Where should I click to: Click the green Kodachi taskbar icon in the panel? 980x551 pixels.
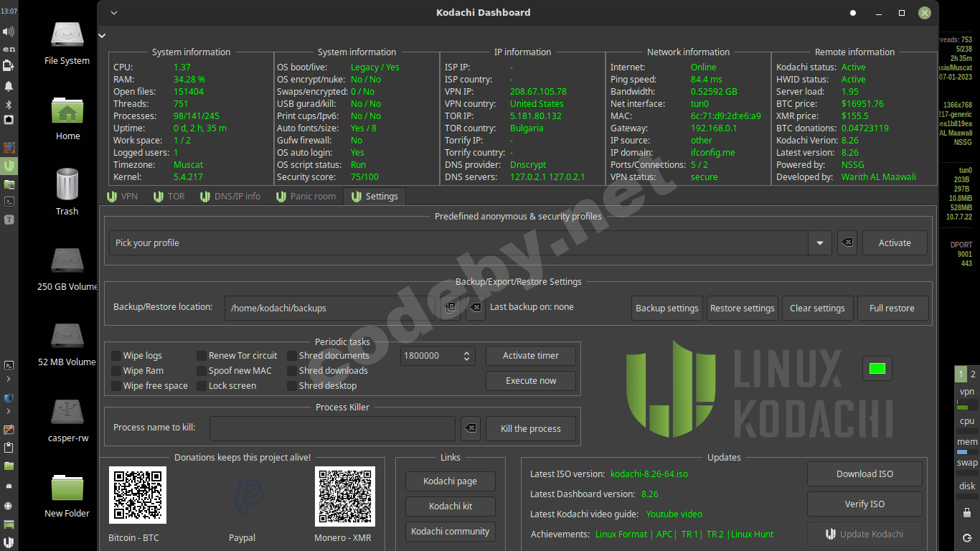click(9, 166)
